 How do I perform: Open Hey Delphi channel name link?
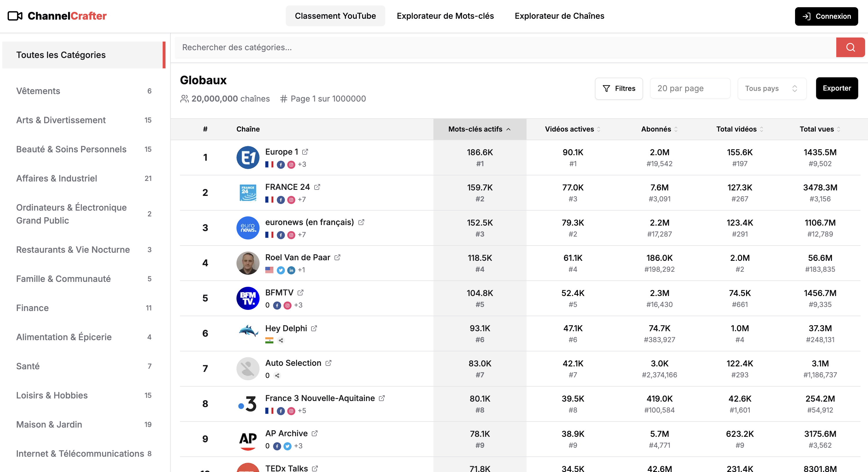tap(286, 328)
